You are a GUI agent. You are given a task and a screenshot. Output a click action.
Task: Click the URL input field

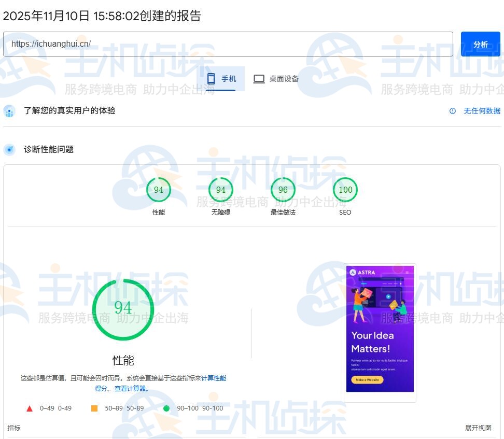pos(228,44)
